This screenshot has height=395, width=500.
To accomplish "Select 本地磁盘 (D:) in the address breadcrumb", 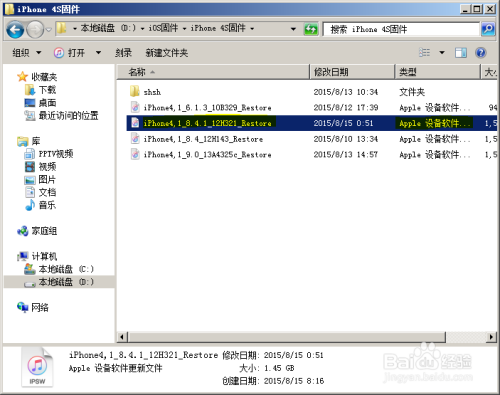I will (x=108, y=28).
